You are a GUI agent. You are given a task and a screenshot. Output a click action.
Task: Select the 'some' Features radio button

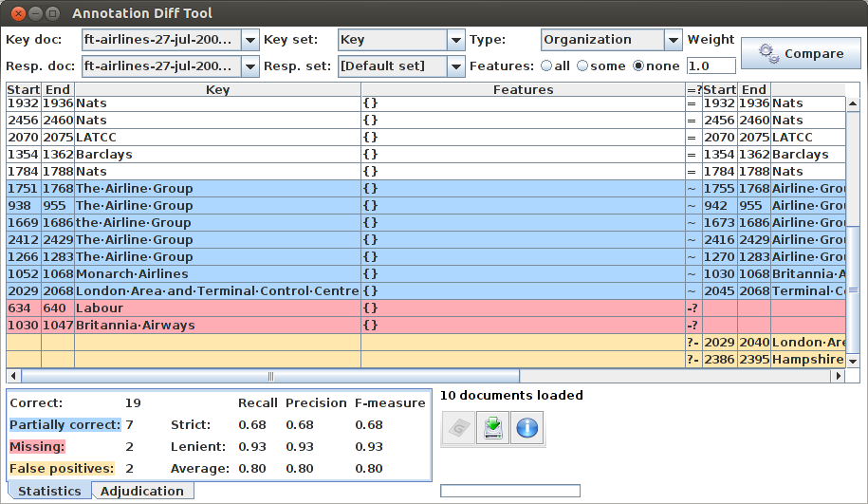[582, 65]
